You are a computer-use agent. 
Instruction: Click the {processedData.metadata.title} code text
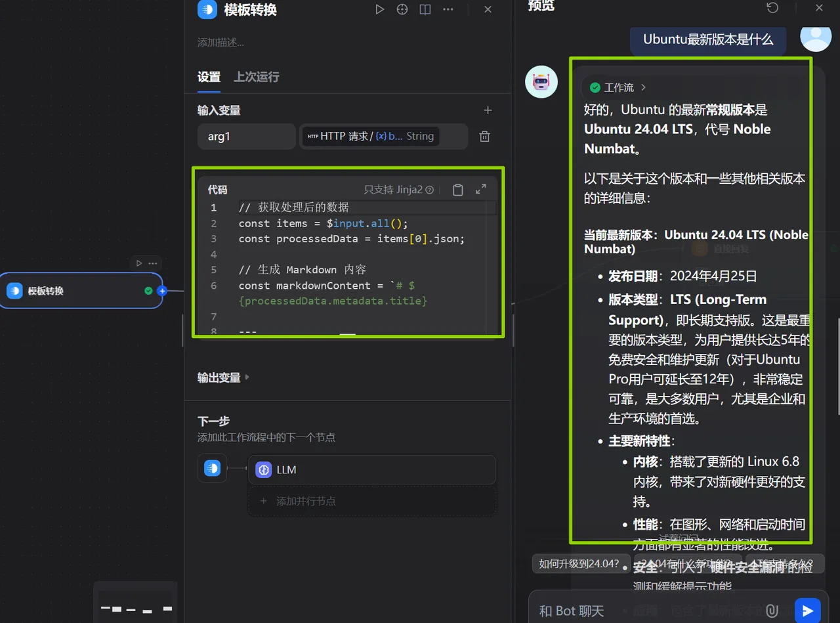(x=333, y=301)
